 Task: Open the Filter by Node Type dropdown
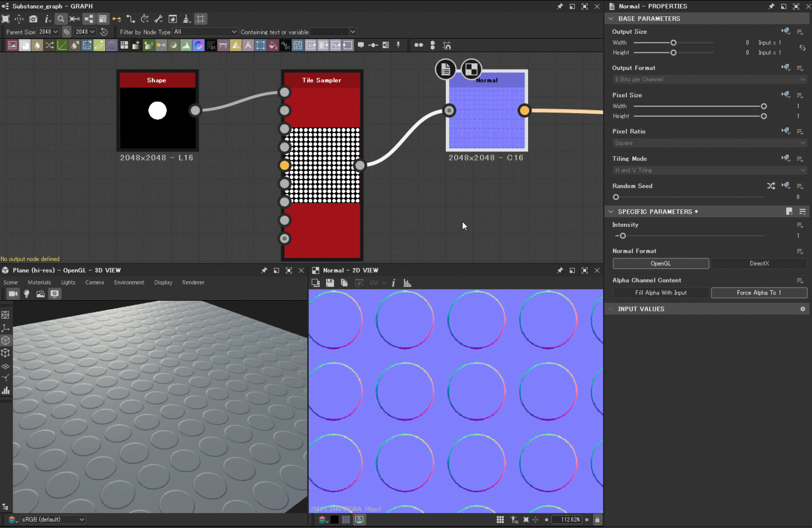click(205, 32)
